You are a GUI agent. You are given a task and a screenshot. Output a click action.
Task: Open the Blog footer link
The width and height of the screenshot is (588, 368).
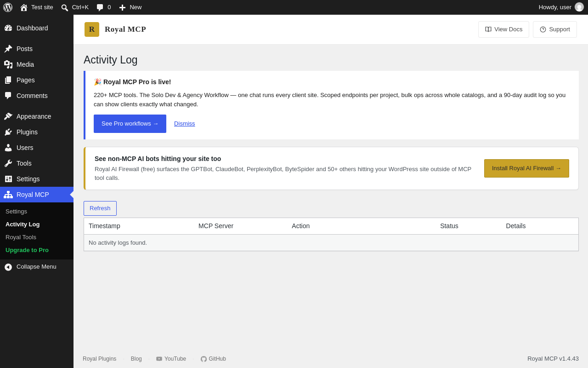[x=136, y=359]
